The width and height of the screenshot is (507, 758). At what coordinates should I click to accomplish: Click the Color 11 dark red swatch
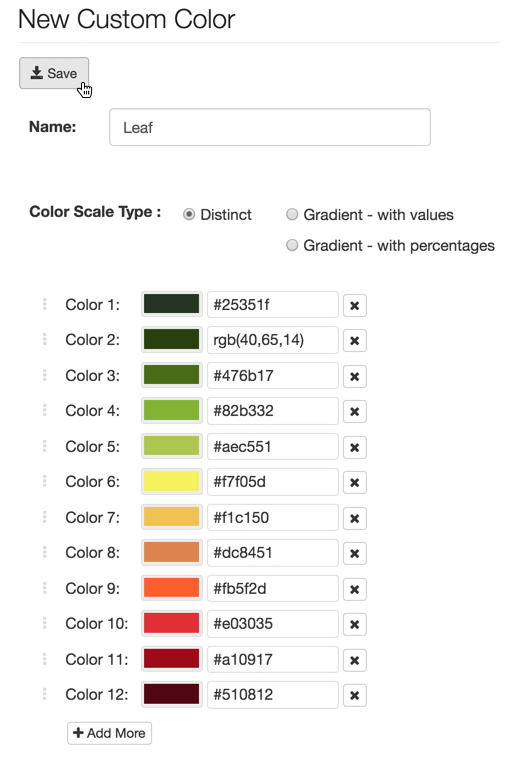click(172, 659)
